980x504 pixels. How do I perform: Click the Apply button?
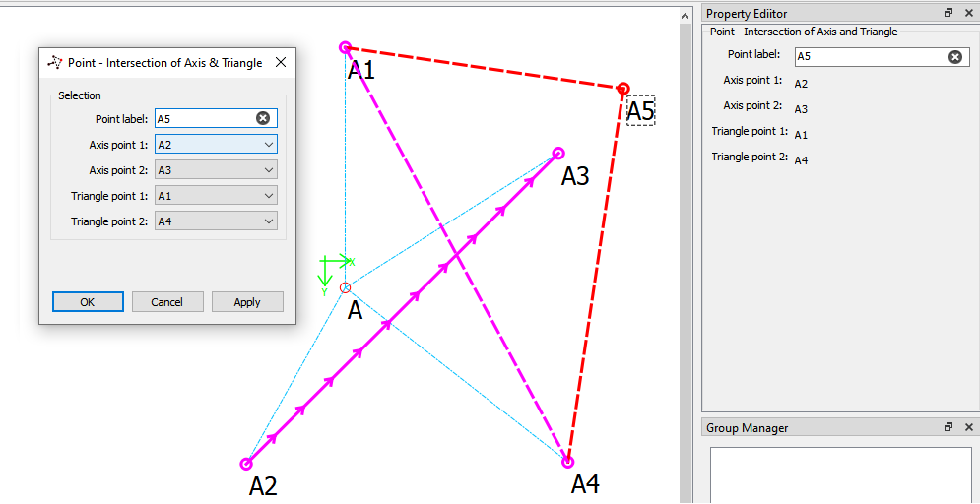[x=247, y=302]
